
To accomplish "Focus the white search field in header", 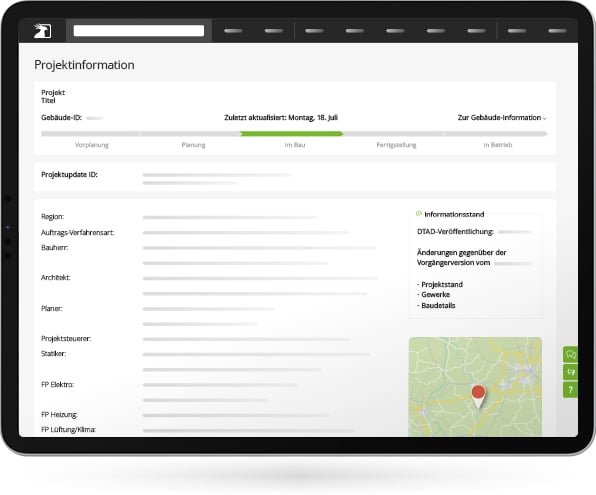I will click(x=139, y=30).
